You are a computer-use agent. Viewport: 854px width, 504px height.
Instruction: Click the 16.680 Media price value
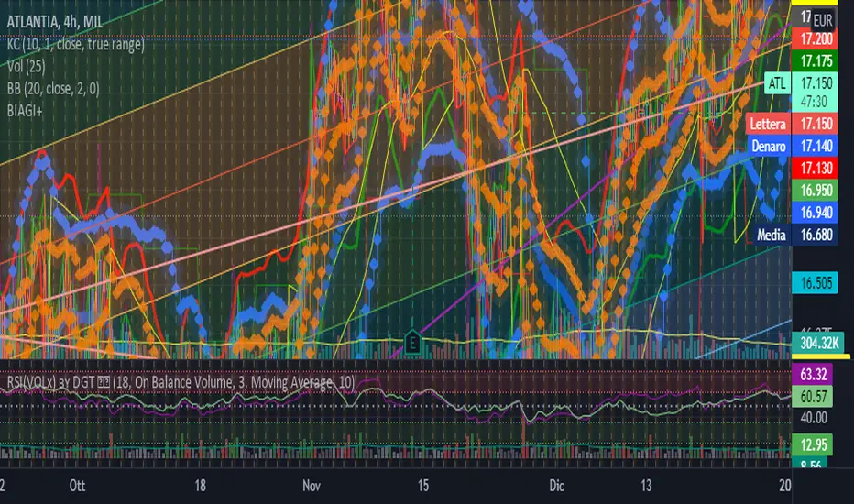click(x=816, y=235)
